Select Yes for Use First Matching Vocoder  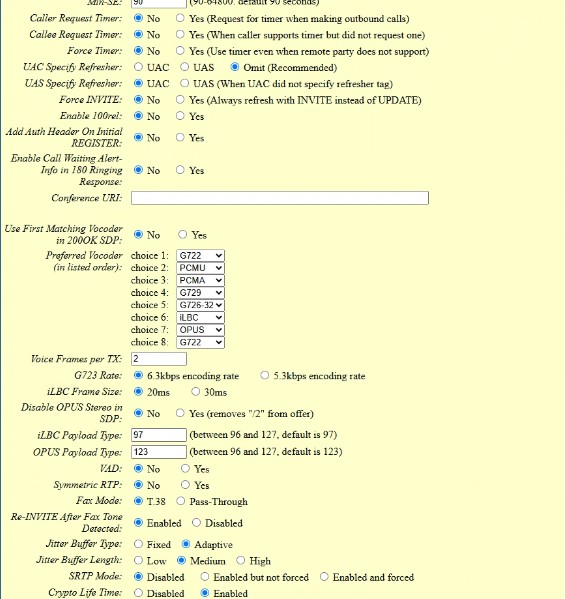(183, 234)
